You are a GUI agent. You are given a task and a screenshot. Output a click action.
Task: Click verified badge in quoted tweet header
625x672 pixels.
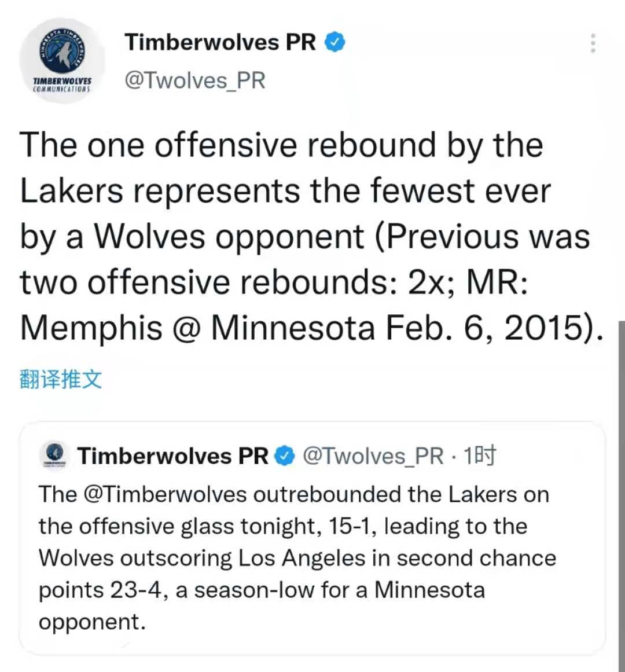coord(284,456)
